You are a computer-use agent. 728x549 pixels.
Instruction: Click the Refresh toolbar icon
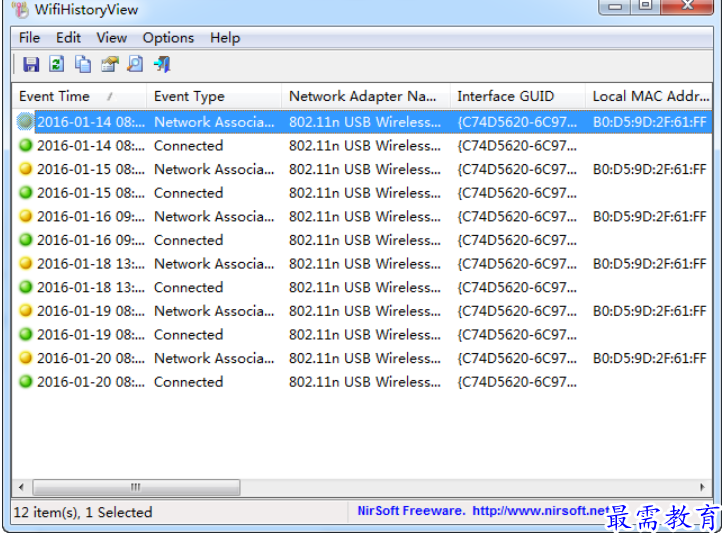[57, 64]
